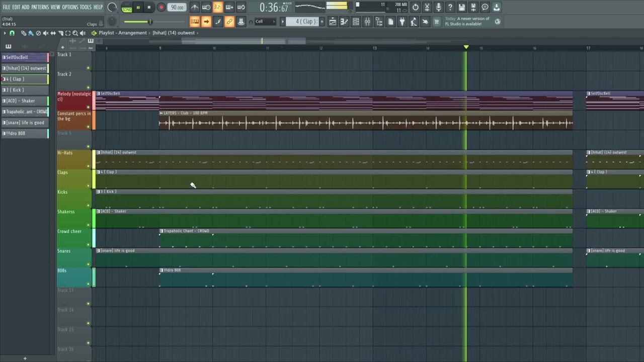Open the Piano roll view icon
Viewport: 644px width, 362px height.
pyautogui.click(x=344, y=22)
